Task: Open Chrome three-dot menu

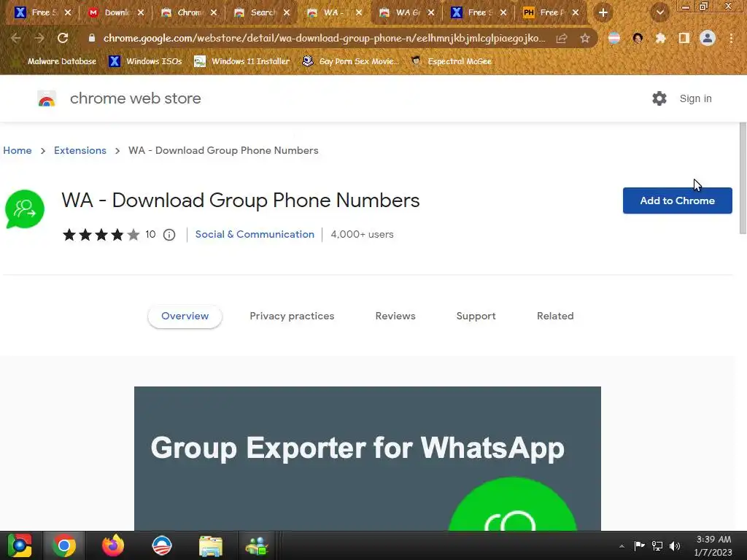Action: (731, 38)
